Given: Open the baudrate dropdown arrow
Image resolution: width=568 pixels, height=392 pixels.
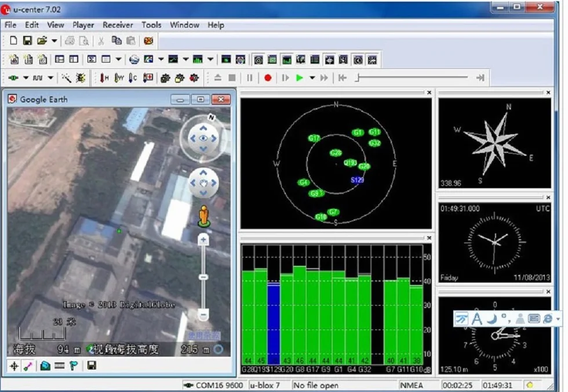Looking at the screenshot, I should 50,78.
